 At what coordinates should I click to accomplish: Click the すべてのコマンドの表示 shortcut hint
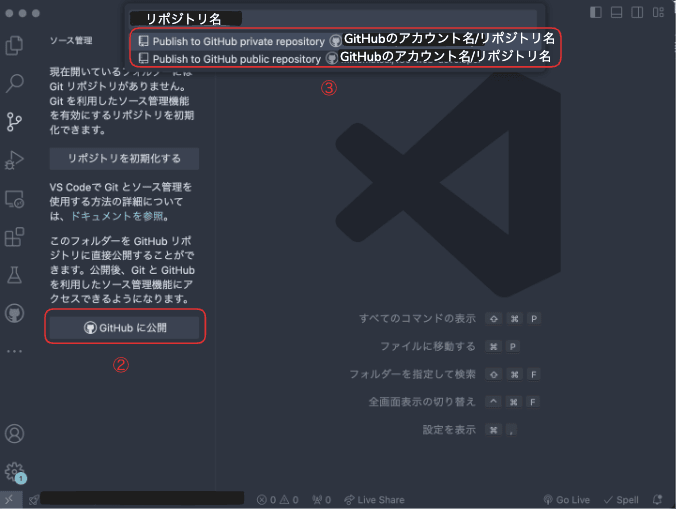417,319
